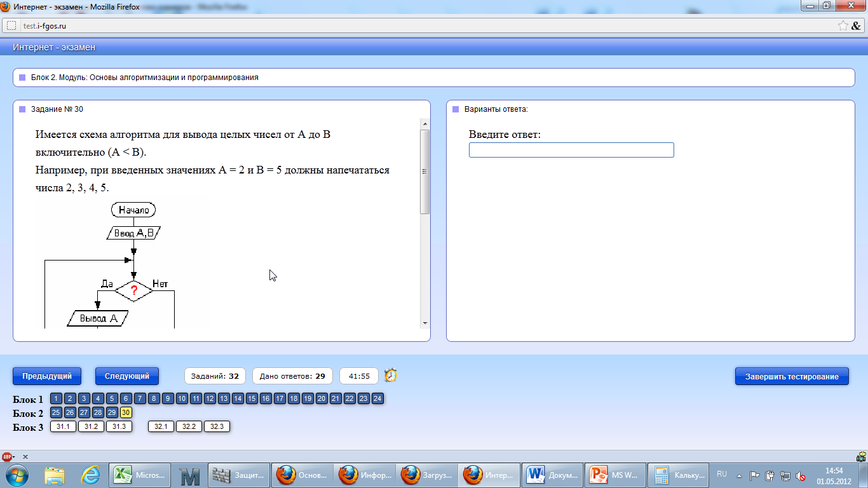Screen dimensions: 868x488
Task: Switch to the Firefox window titled Инфор...
Action: point(363,475)
